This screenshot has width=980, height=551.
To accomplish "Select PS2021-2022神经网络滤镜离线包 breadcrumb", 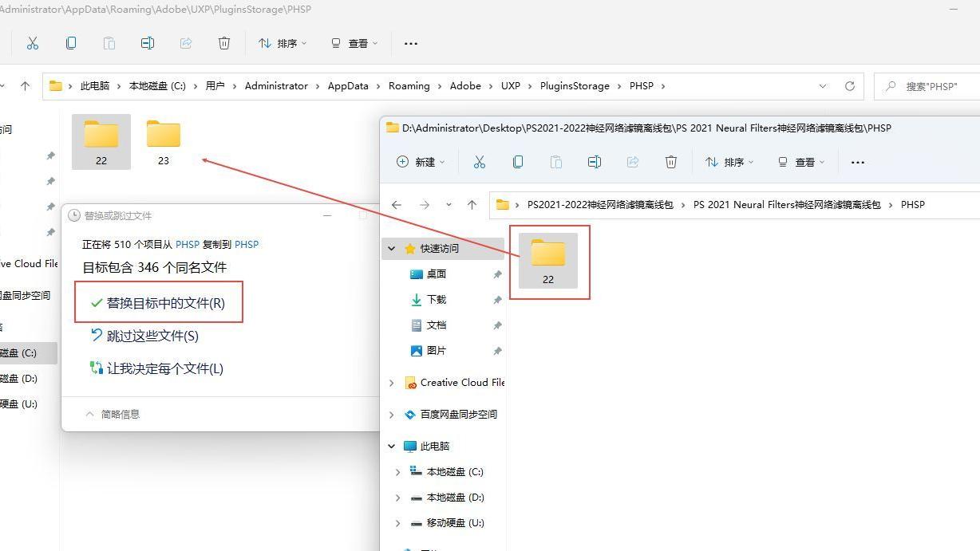I will (x=600, y=205).
